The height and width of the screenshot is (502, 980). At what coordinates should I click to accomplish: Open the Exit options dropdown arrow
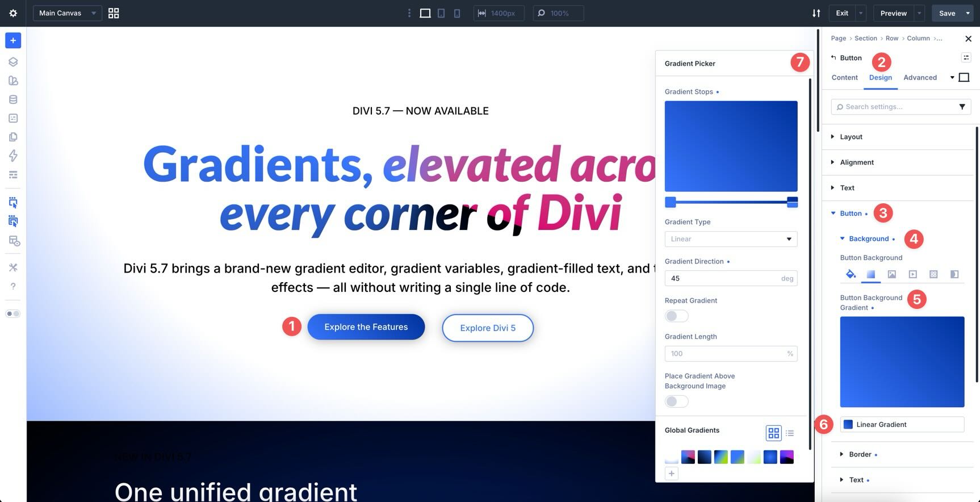point(861,13)
